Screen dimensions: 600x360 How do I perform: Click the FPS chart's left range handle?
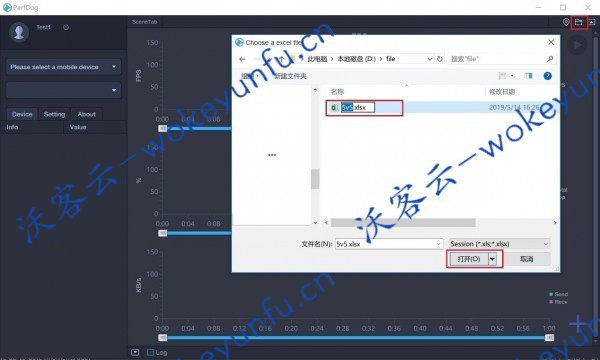click(163, 128)
